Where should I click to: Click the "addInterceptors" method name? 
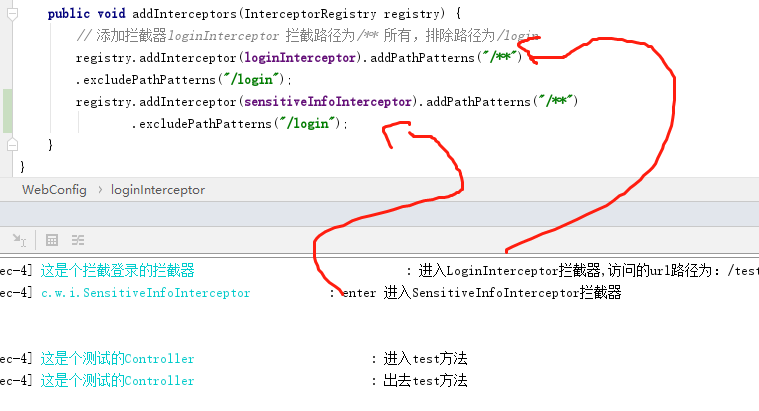tap(184, 14)
